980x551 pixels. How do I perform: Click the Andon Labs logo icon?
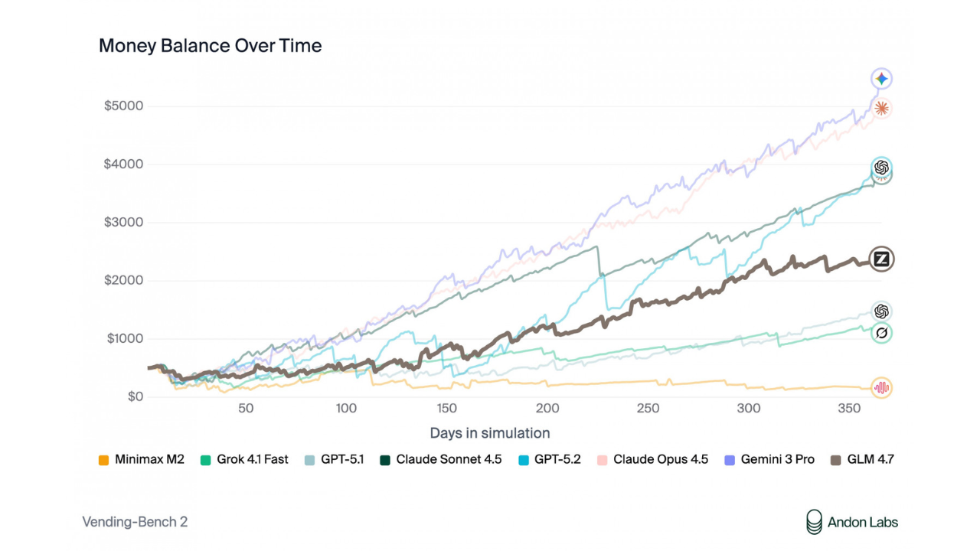click(814, 522)
